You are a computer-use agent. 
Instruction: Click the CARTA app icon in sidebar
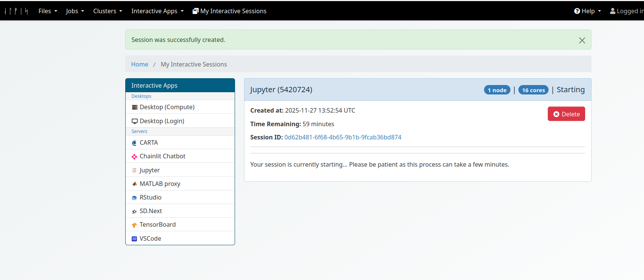[134, 143]
